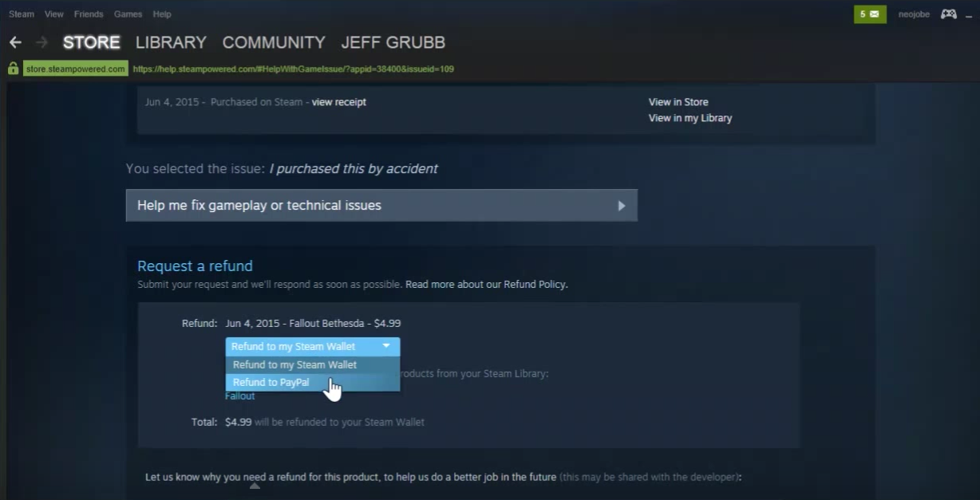This screenshot has width=980, height=500.
Task: Click the small up arrow near the page bottom
Action: 255,485
